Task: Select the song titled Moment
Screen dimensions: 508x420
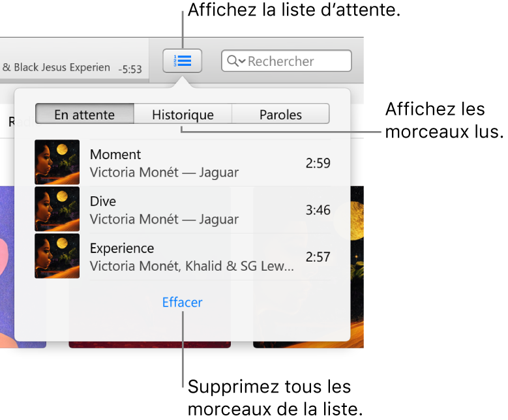Action: pyautogui.click(x=115, y=155)
